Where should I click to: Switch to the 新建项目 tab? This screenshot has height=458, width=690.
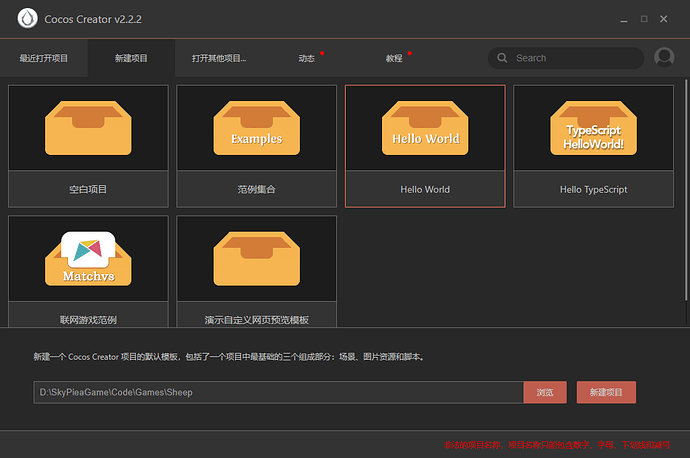click(x=131, y=58)
